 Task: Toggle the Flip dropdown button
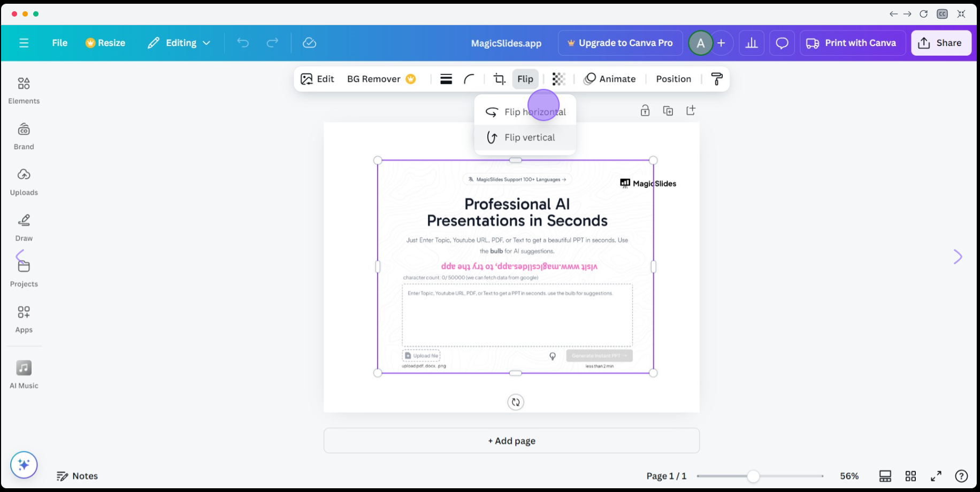tap(525, 79)
